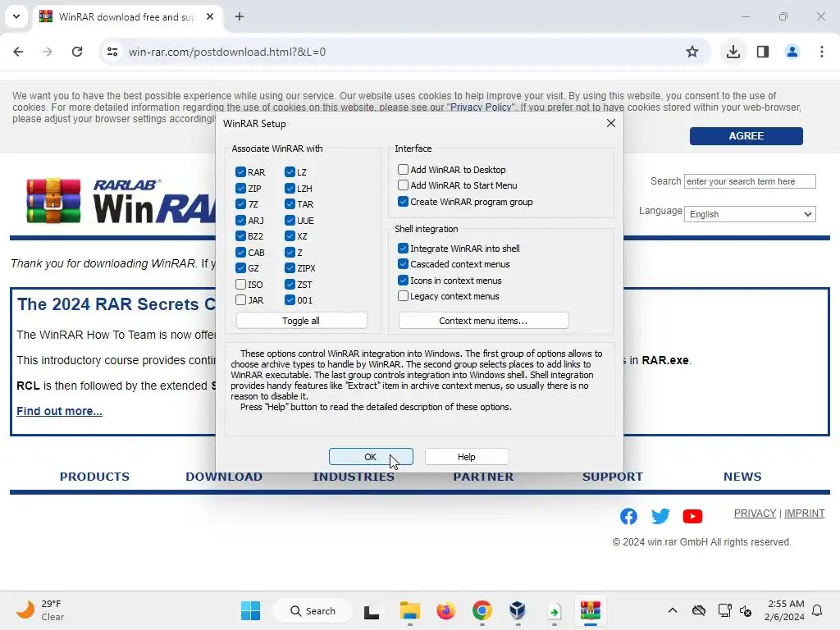
Task: Enable Add WinRAR to Desktop
Action: 403,169
